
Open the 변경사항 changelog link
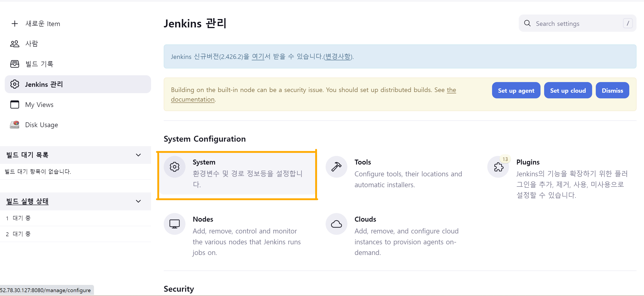tap(338, 56)
